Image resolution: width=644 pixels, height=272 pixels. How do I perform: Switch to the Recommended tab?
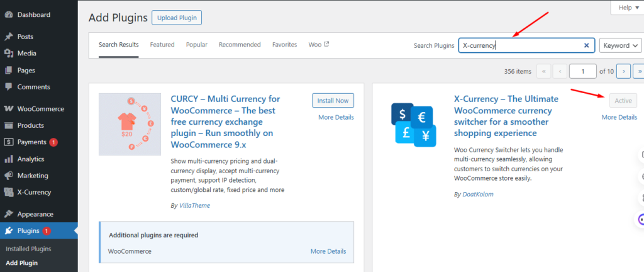click(x=240, y=45)
